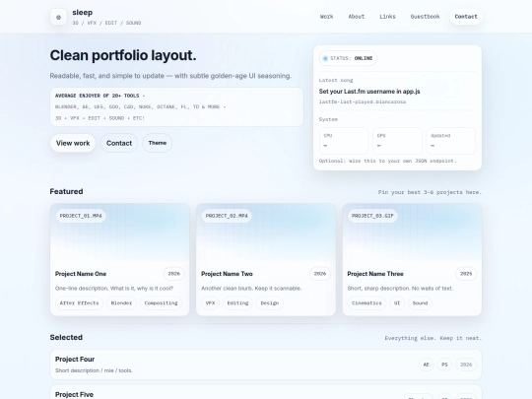Click the STATUS: ONLINE badge

tap(348, 58)
